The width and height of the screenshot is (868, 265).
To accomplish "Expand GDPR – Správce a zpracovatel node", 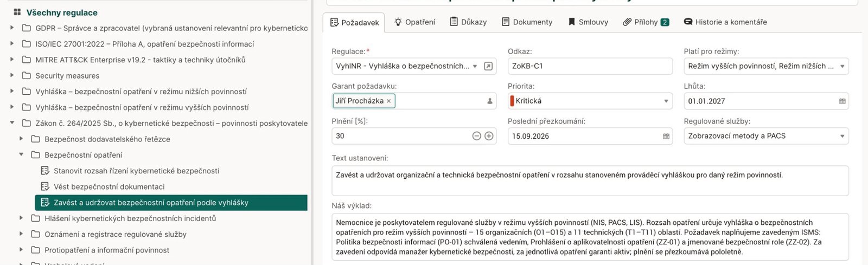I will pos(12,28).
